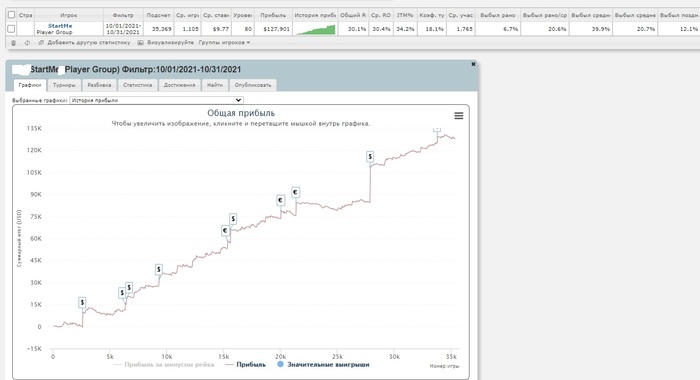Viewport: 700px width, 380px height.
Task: Click the '30.4%' ROI cell
Action: 381,29
